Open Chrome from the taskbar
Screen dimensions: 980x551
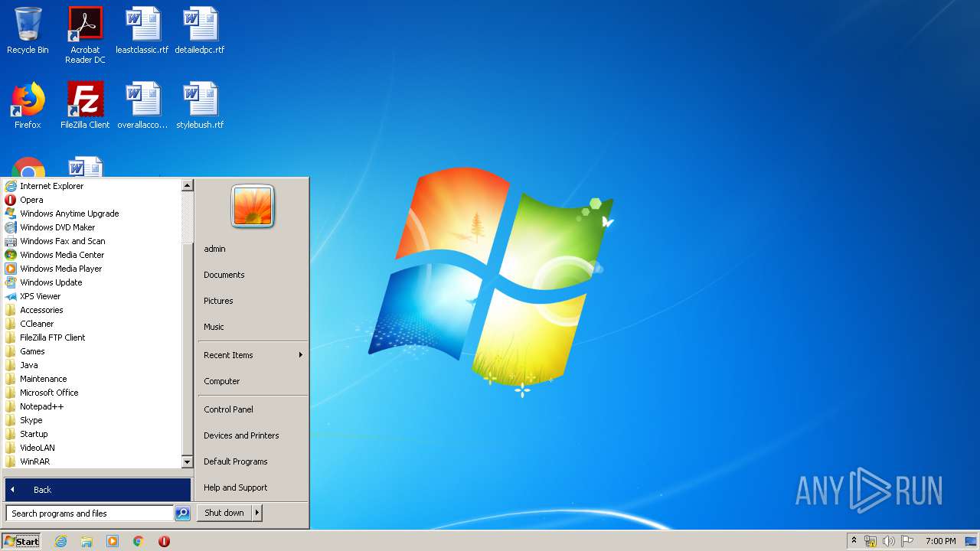139,541
